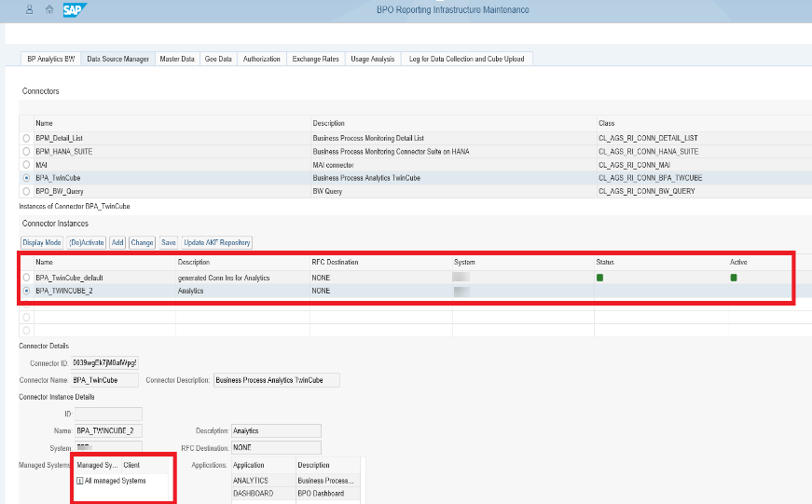The width and height of the screenshot is (812, 504).
Task: Click the instance ID input field
Action: 108,414
